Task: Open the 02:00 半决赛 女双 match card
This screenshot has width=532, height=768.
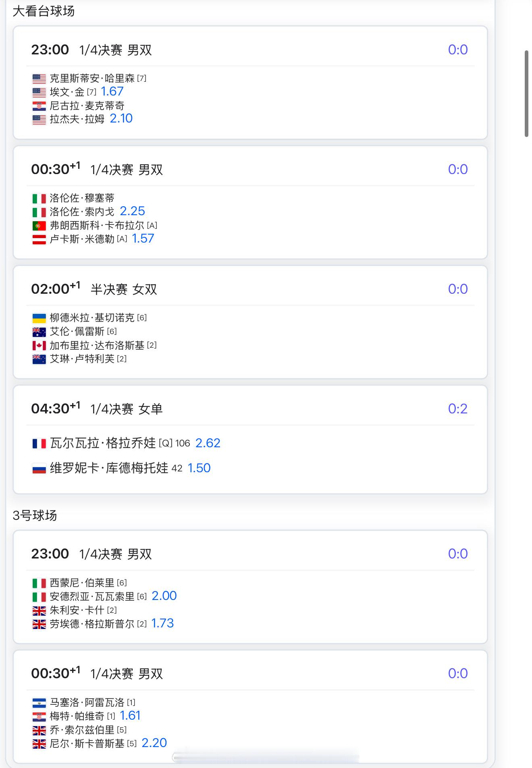Action: (x=250, y=322)
